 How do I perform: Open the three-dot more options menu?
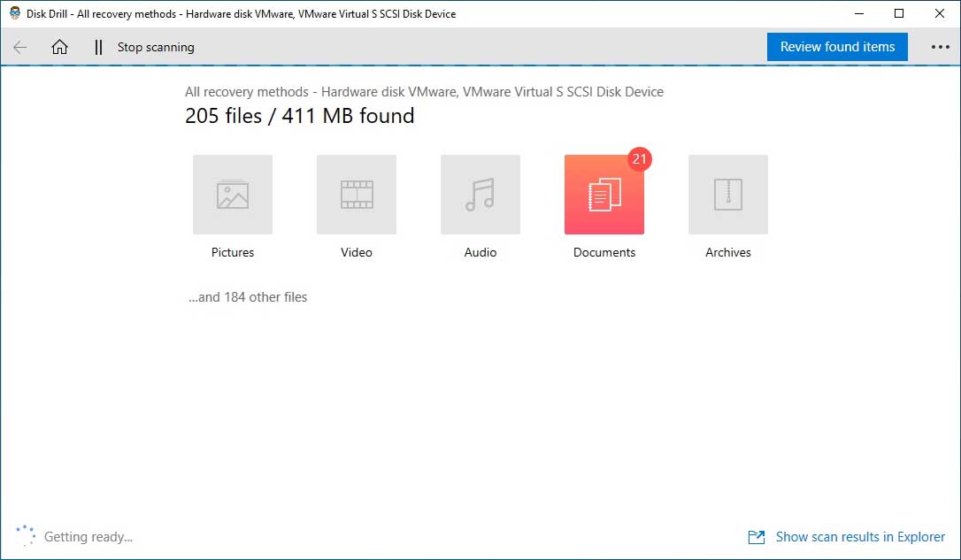tap(940, 47)
